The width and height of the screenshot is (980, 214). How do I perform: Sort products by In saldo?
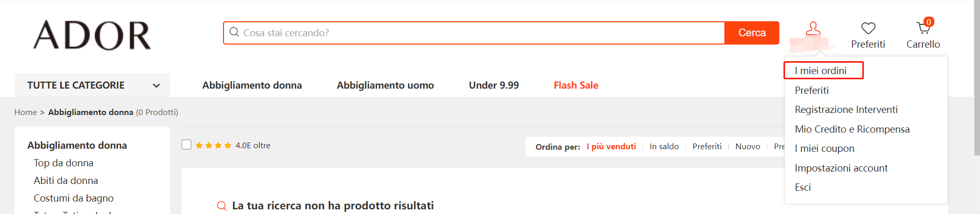coord(664,147)
